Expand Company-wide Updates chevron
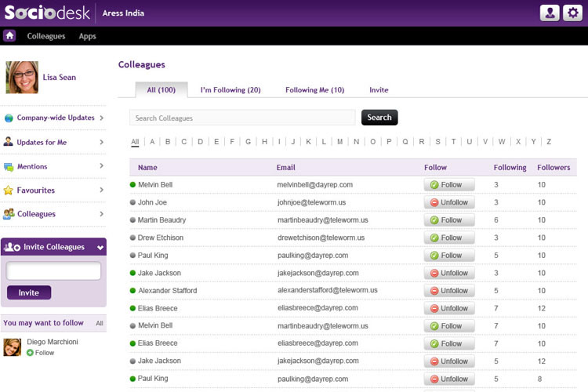This screenshot has height=392, width=588. click(101, 118)
